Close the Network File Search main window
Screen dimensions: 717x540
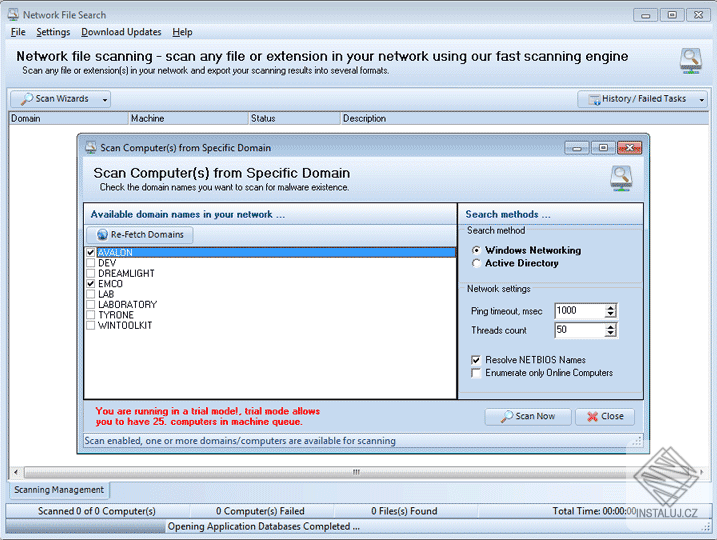pos(698,15)
